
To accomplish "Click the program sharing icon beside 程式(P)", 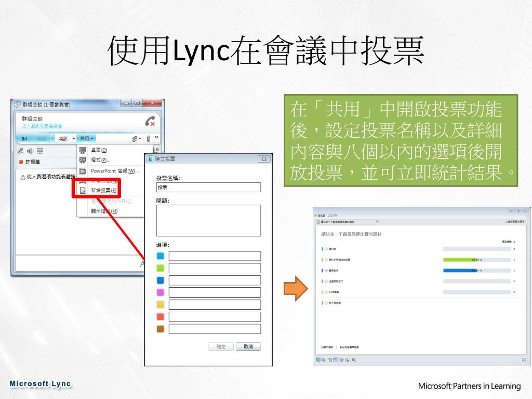I will coord(83,160).
